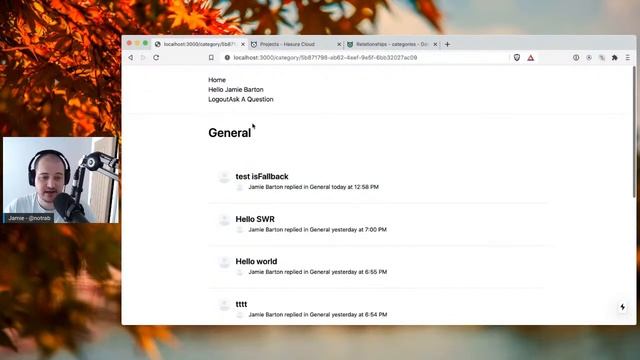The height and width of the screenshot is (360, 640).
Task: Click the General category heading
Action: pyautogui.click(x=229, y=133)
